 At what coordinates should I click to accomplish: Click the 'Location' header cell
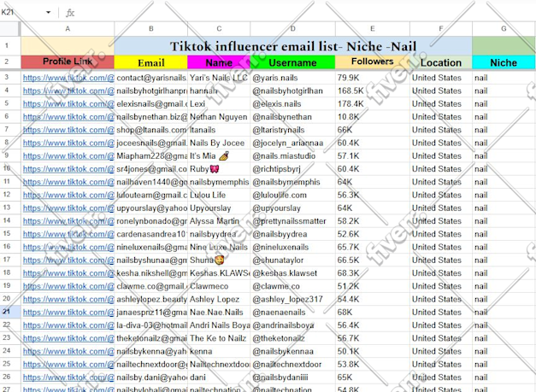(x=441, y=62)
